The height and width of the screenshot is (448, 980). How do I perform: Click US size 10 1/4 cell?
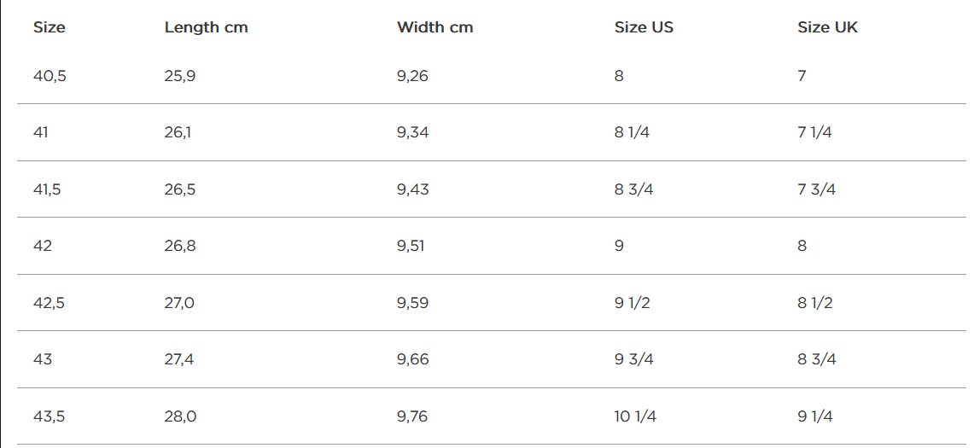(635, 416)
